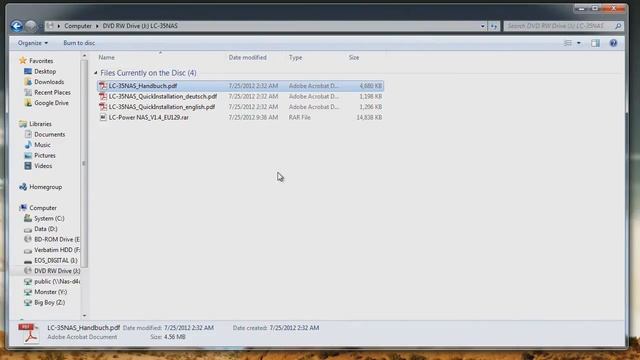Change view with the view icon
The image size is (640, 360).
pos(568,43)
